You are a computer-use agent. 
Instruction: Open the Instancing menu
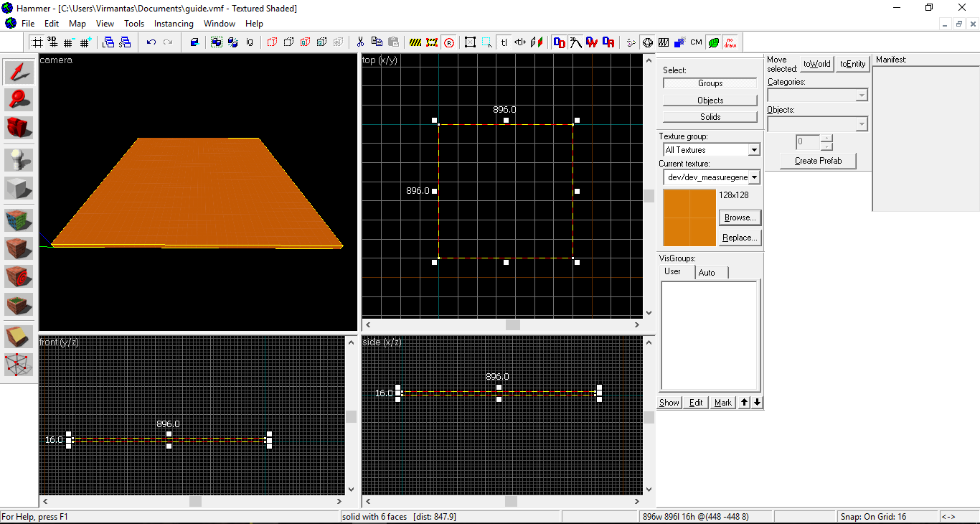[x=174, y=24]
